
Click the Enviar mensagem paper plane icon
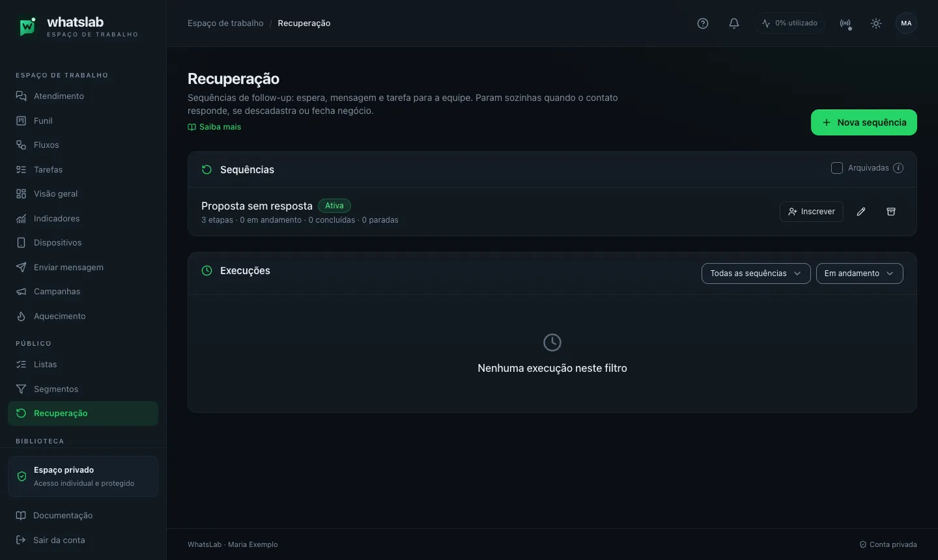point(21,267)
